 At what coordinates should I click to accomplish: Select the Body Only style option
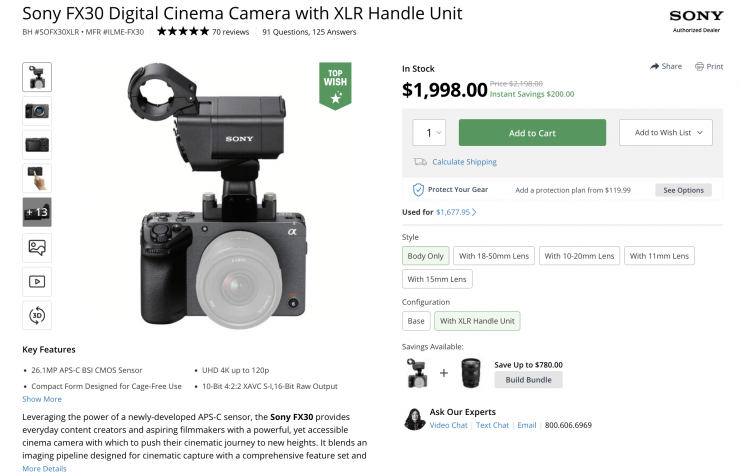coord(425,256)
